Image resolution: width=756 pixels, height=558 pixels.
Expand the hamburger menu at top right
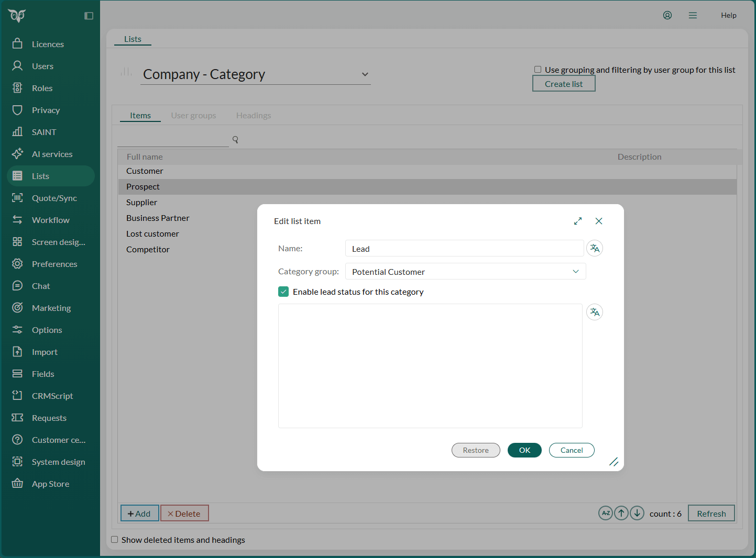(x=693, y=15)
